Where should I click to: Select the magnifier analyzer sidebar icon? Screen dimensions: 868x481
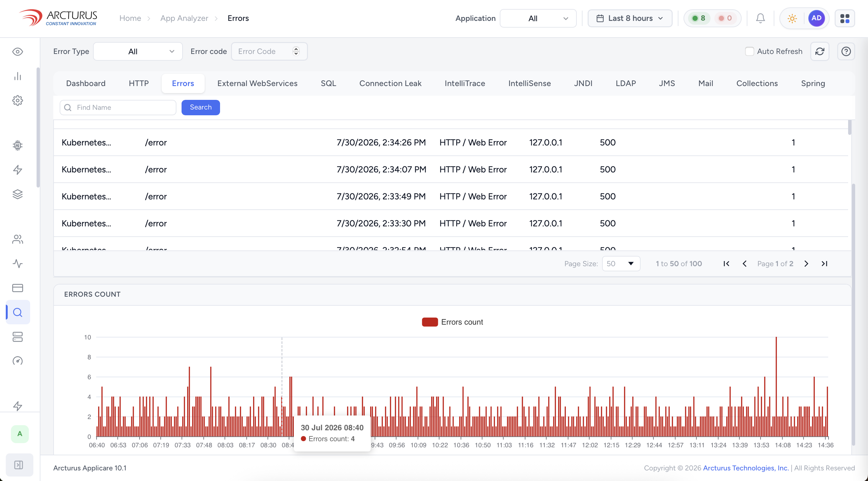18,312
